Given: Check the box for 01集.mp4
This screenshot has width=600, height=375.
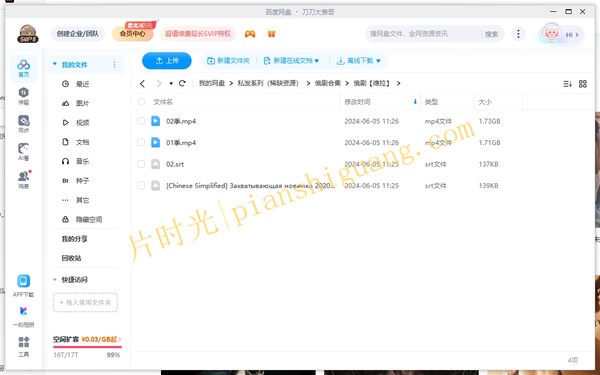Looking at the screenshot, I should tap(141, 142).
